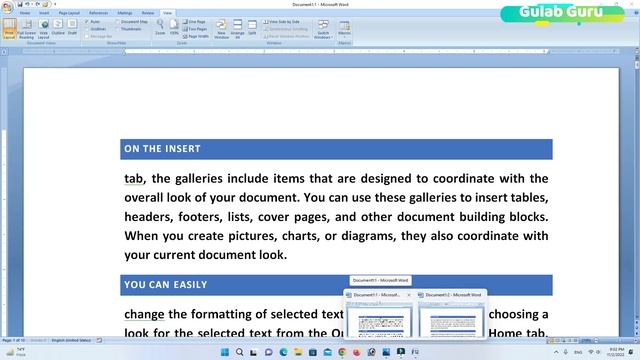Open the References tab
Image resolution: width=640 pixels, height=360 pixels.
click(98, 13)
